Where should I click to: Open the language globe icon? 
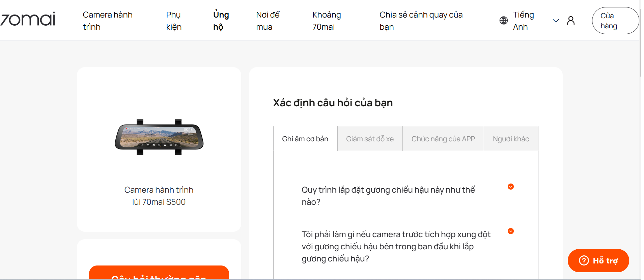tap(503, 20)
